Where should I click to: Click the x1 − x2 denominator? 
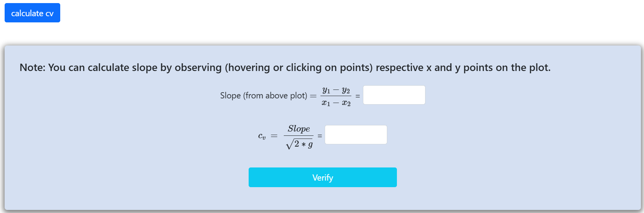(x=336, y=103)
